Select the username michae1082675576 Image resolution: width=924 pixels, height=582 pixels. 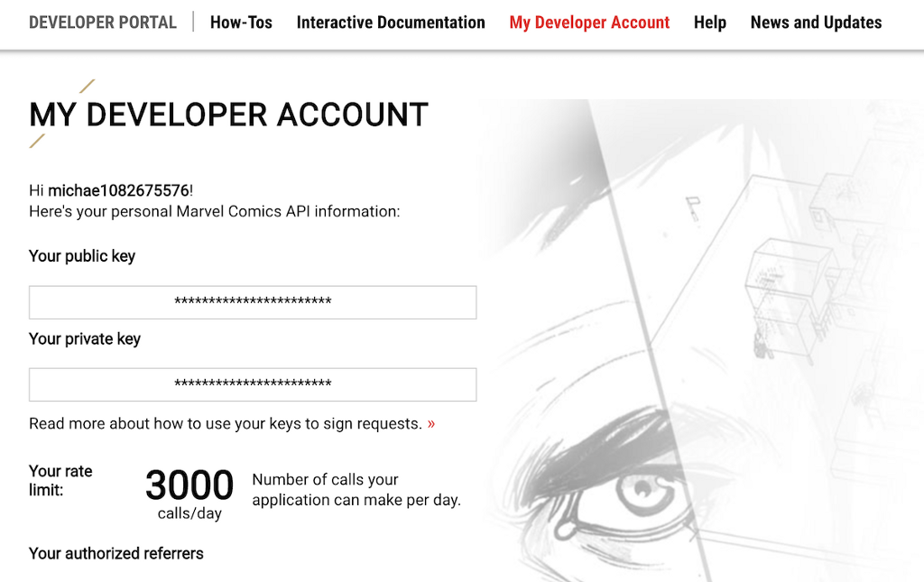tap(118, 190)
